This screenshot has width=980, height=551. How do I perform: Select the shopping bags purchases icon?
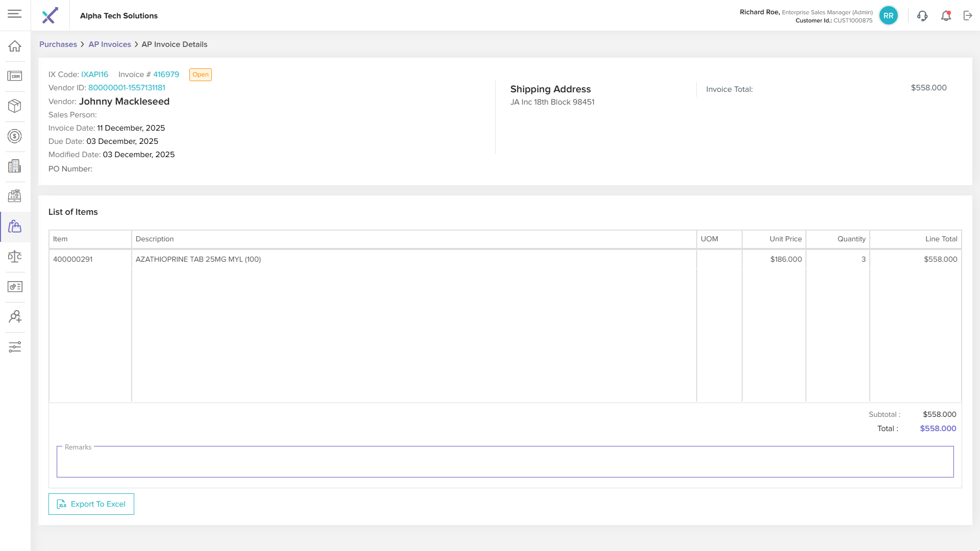point(15,227)
